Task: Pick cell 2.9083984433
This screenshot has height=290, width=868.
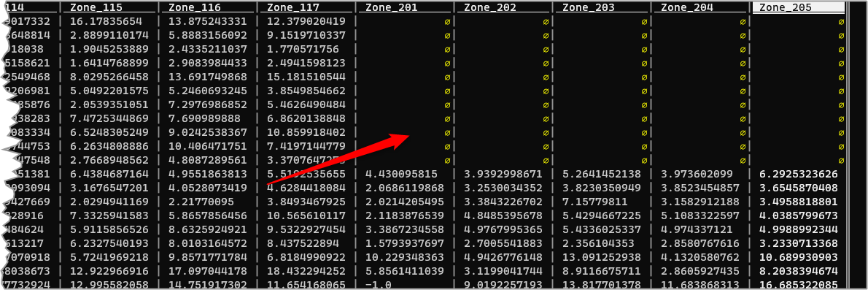Action: (208, 64)
